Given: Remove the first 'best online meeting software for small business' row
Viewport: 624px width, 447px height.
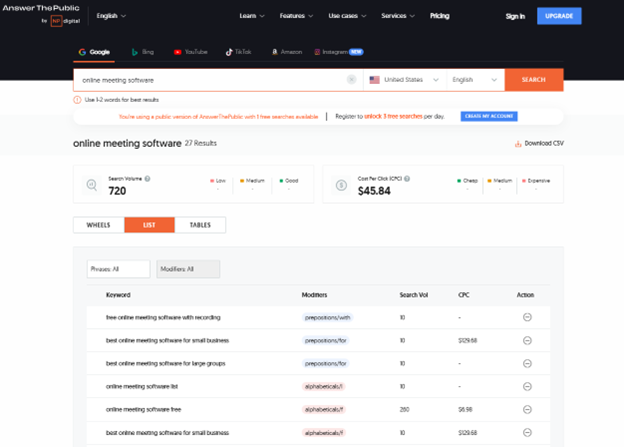Looking at the screenshot, I should [x=527, y=340].
